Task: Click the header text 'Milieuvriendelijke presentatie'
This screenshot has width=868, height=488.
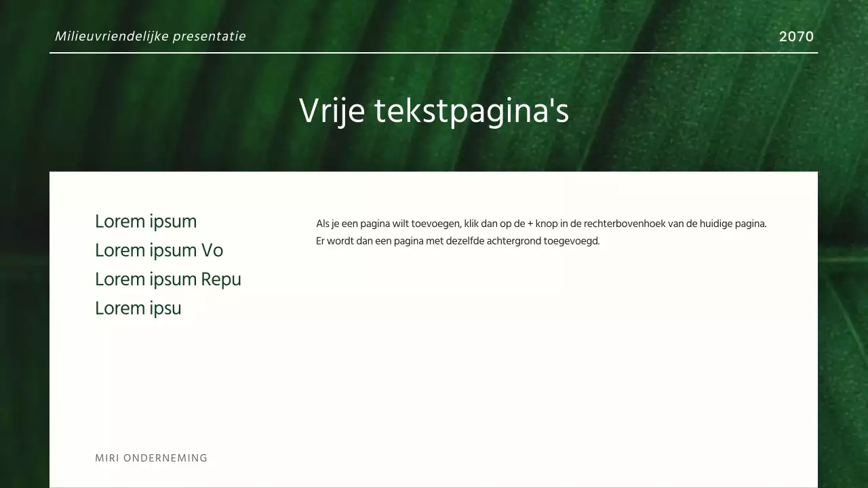Action: click(x=150, y=36)
